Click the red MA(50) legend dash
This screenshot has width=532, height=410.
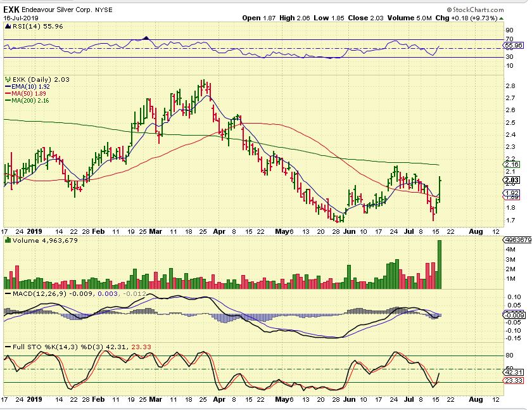pos(8,94)
